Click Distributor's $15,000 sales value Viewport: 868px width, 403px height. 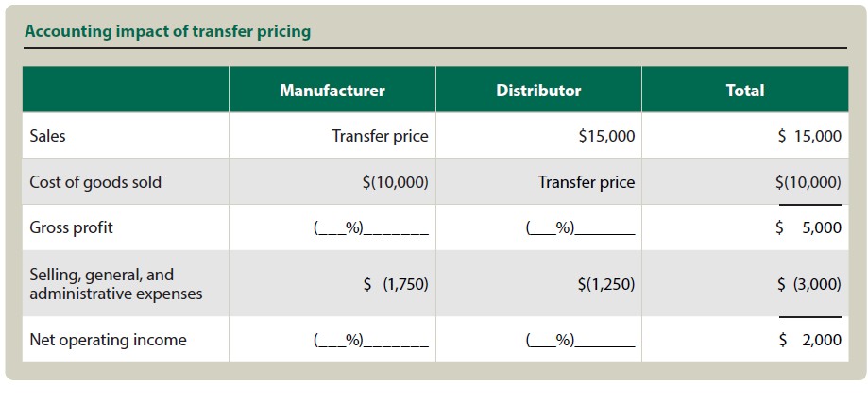[606, 136]
